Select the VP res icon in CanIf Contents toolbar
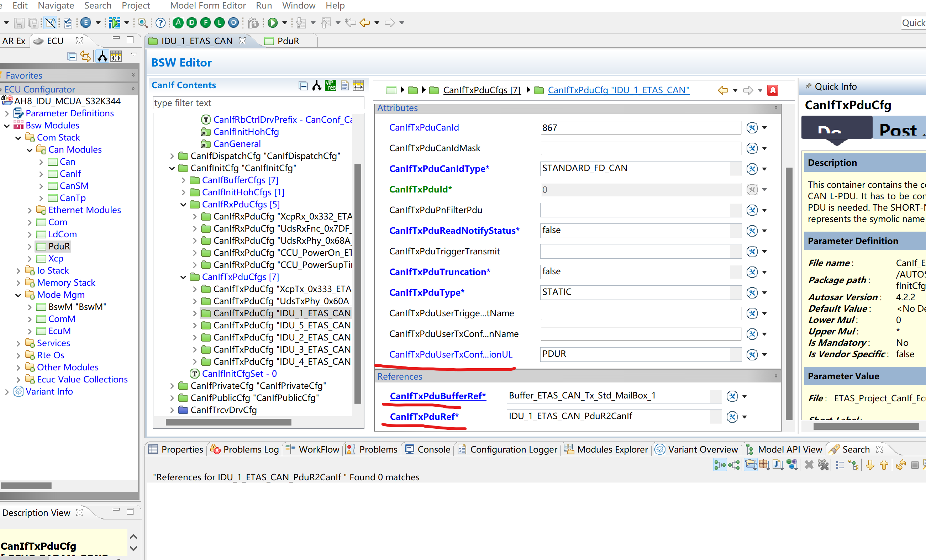The height and width of the screenshot is (560, 926). click(x=330, y=85)
